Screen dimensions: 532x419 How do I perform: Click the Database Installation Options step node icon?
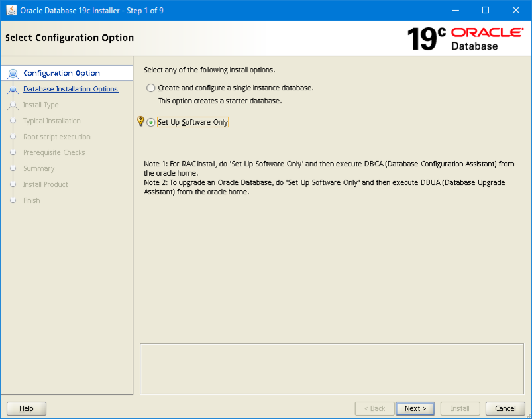[13, 89]
